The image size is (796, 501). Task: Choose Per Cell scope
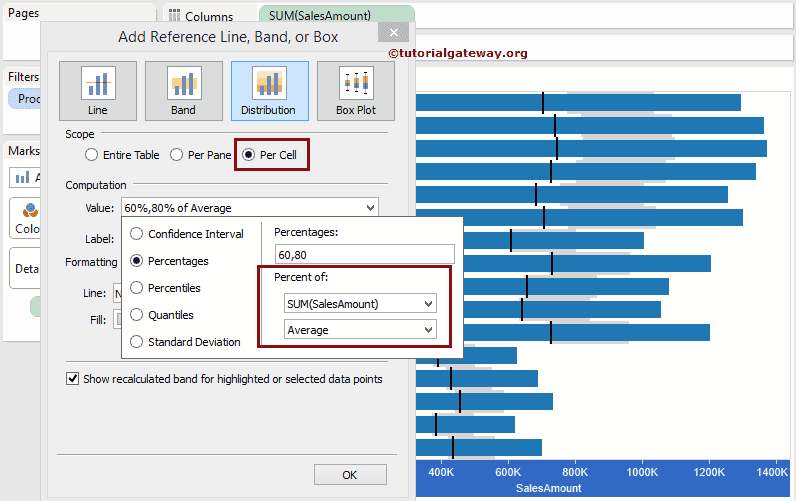click(x=248, y=155)
